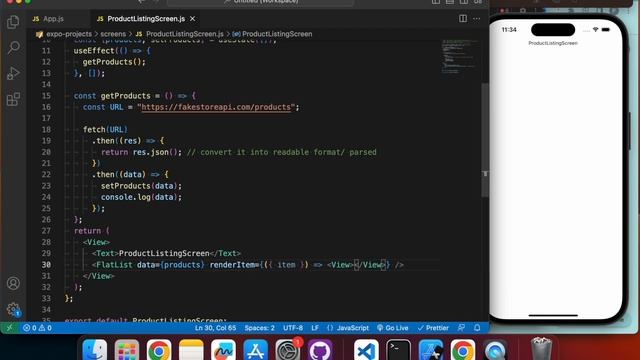This screenshot has height=360, width=640.
Task: Open System Settings from the Dock
Action: pyautogui.click(x=288, y=351)
